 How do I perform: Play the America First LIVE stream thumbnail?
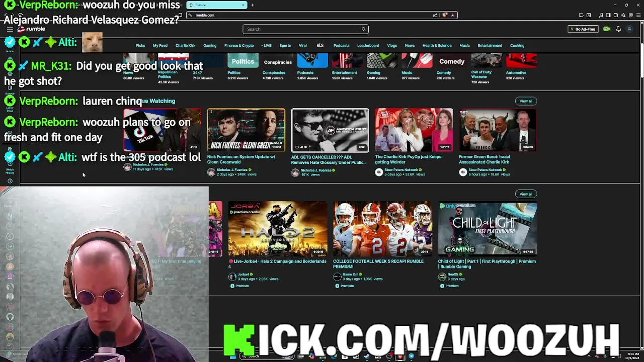click(x=330, y=130)
